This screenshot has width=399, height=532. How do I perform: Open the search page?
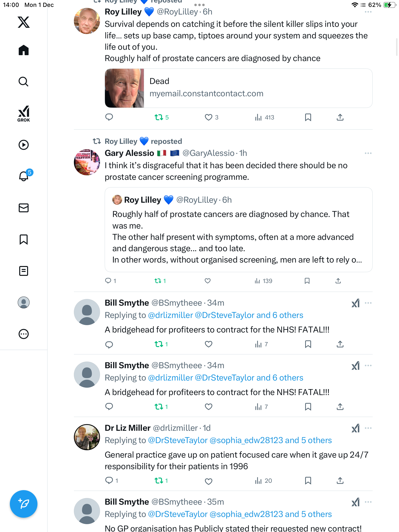click(x=24, y=82)
